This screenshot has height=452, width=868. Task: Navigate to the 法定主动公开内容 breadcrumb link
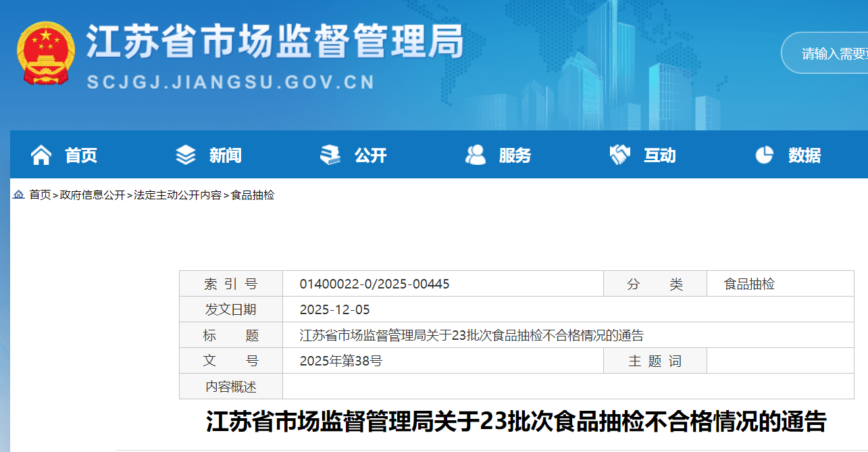(x=178, y=195)
